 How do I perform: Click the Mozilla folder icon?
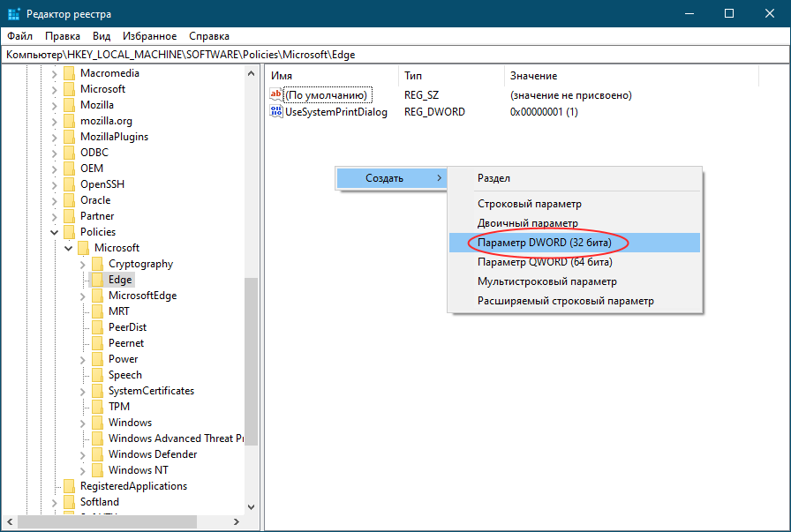(x=70, y=105)
